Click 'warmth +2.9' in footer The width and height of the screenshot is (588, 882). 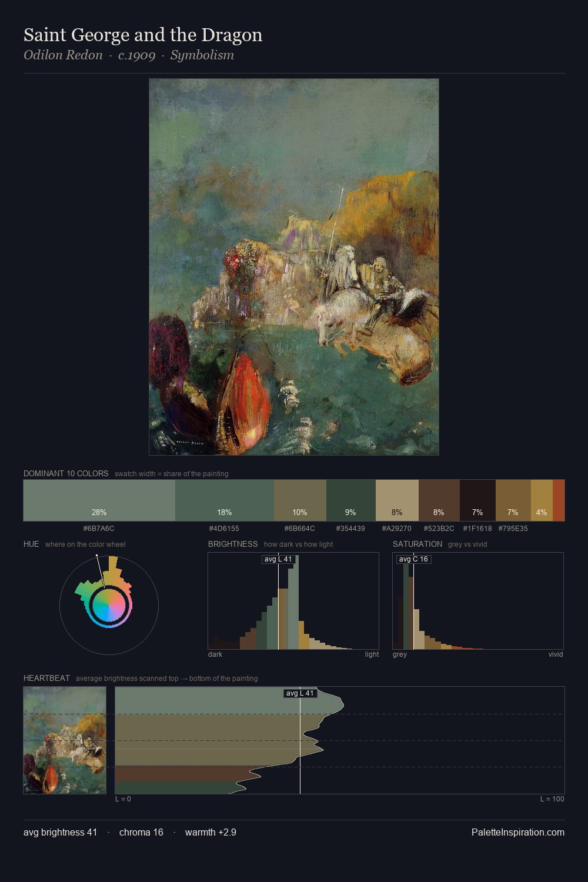211,832
